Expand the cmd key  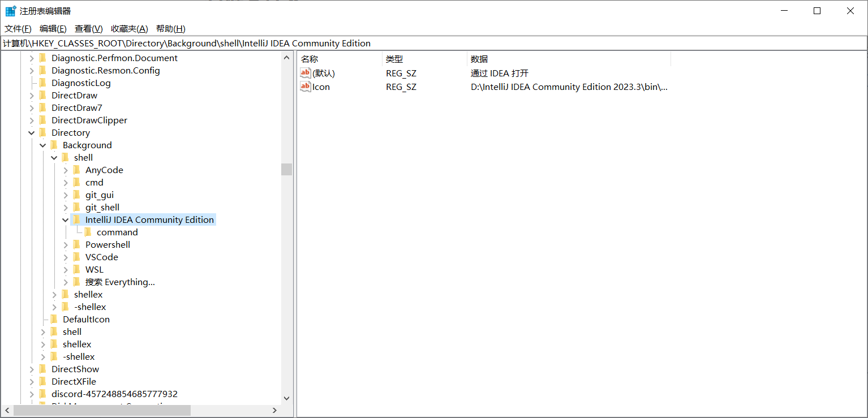(66, 183)
